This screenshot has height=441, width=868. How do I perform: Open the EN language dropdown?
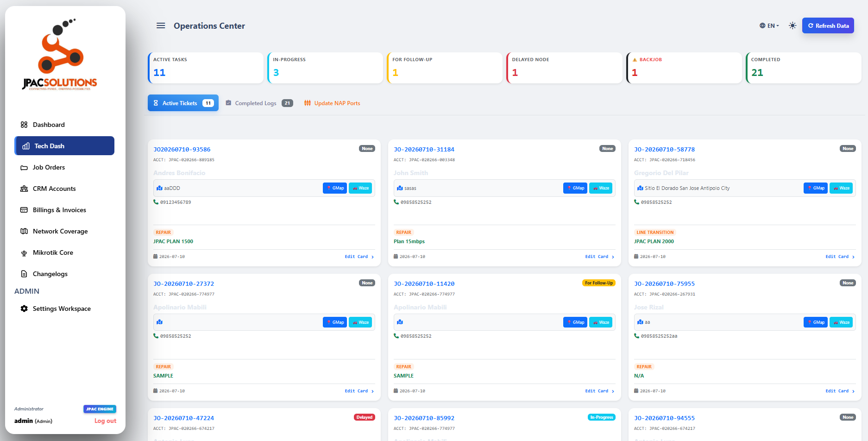(769, 25)
